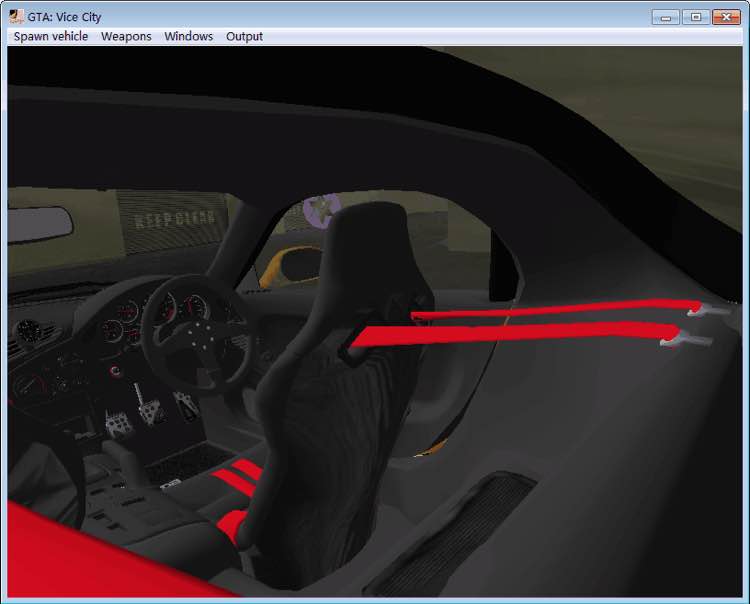Minimize the GTA: Vice City window

point(665,17)
